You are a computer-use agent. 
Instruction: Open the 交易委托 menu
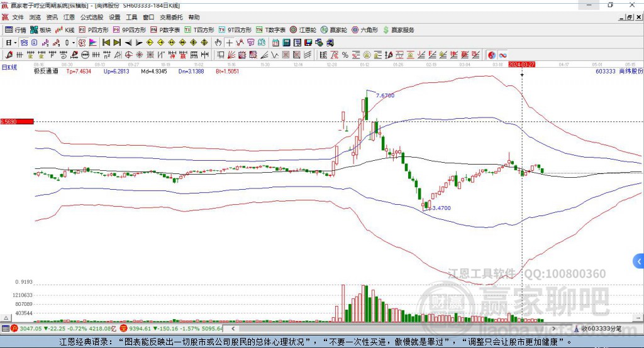171,17
